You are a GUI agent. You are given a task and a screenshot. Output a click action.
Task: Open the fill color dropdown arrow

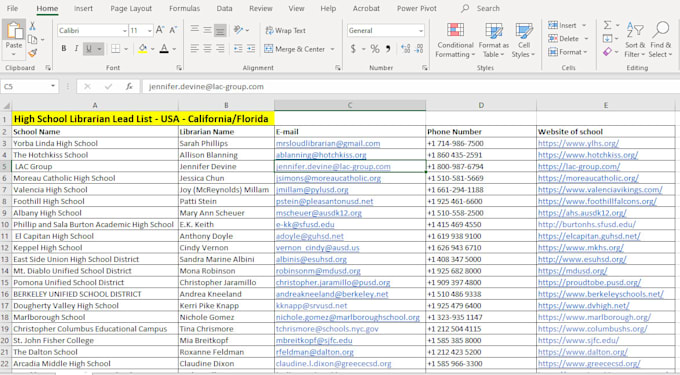(x=153, y=49)
